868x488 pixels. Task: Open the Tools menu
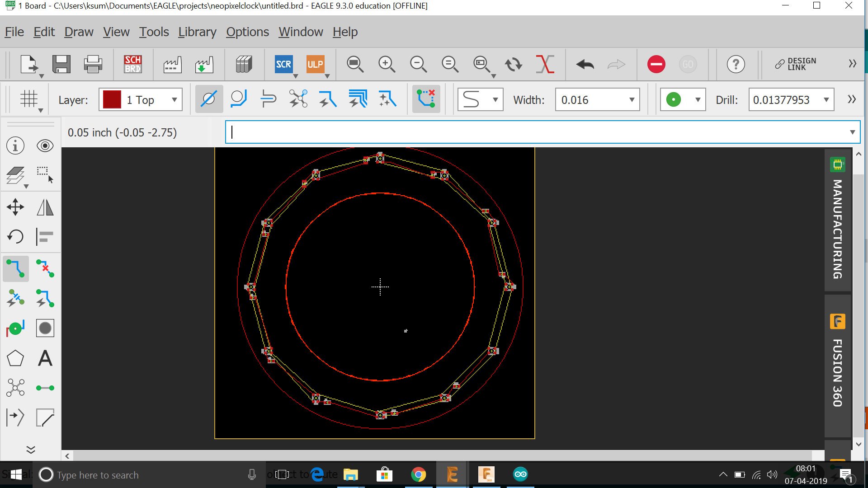[x=154, y=32]
